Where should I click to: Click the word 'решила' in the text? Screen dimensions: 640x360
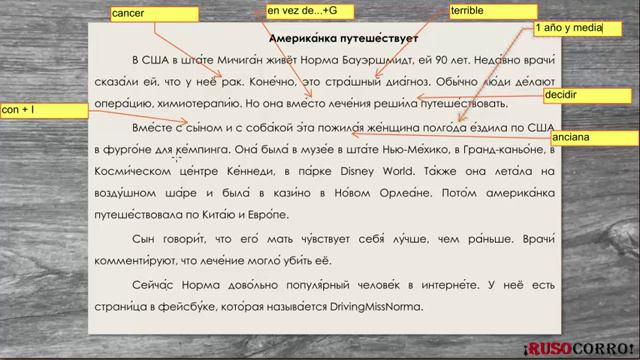(396, 104)
